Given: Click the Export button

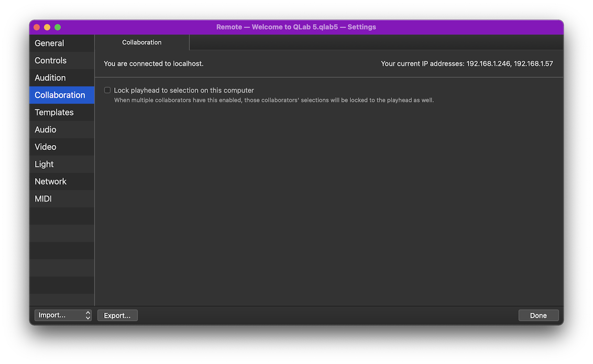Looking at the screenshot, I should point(117,315).
